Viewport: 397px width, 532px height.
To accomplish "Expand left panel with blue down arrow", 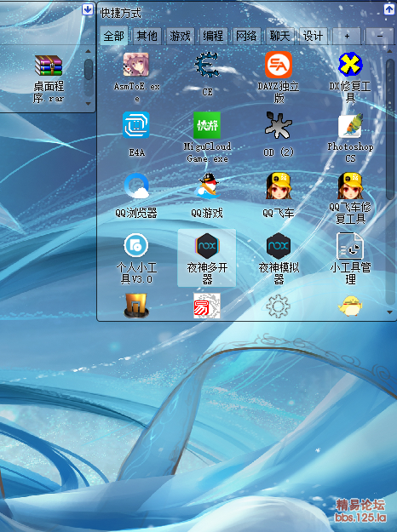I will [x=88, y=10].
